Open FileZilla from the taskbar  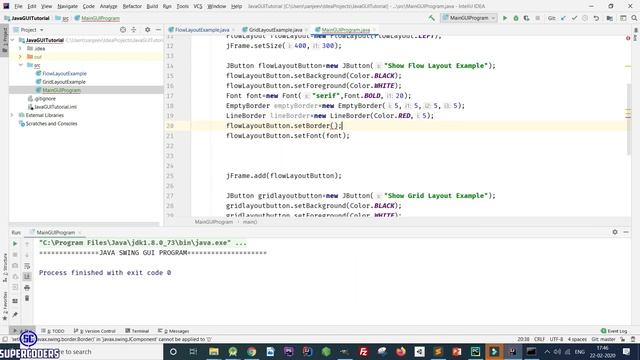pos(363,351)
